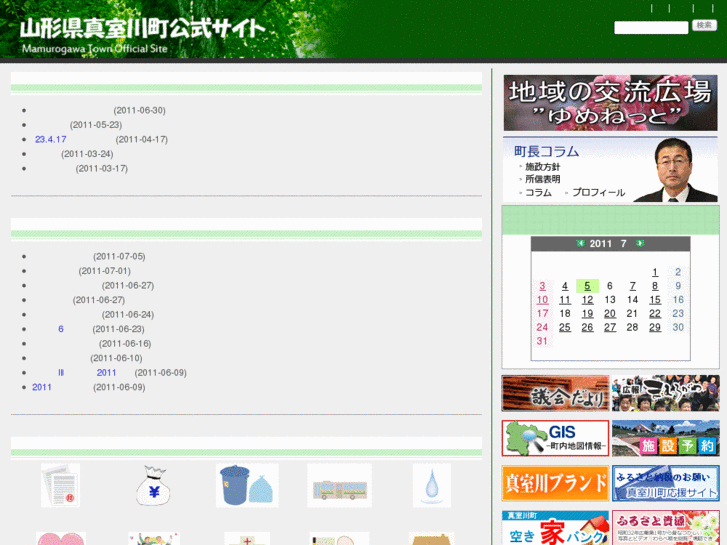Open the コラム link under 町長コラム
The image size is (727, 545).
click(538, 192)
